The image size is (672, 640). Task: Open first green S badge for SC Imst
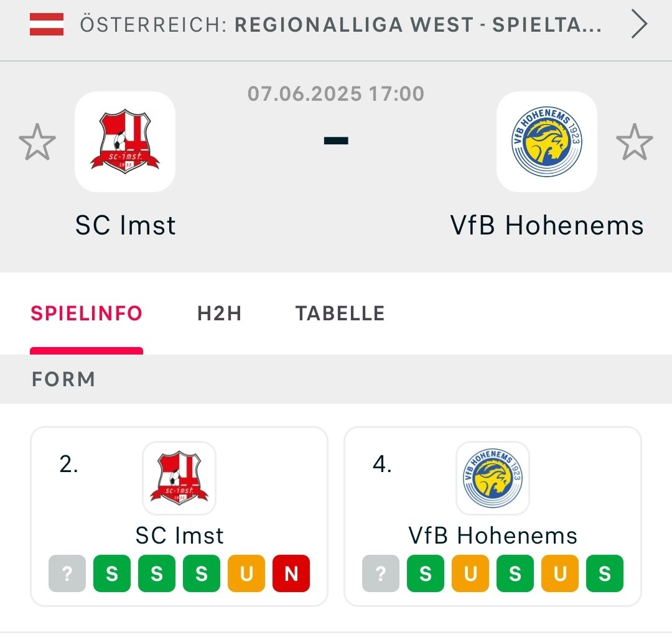(112, 573)
